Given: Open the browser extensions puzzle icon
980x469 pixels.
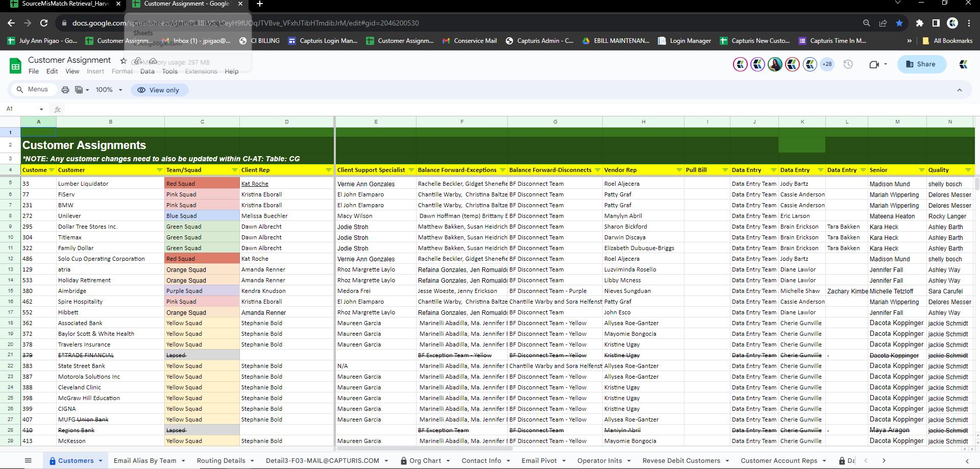Looking at the screenshot, I should click(920, 23).
